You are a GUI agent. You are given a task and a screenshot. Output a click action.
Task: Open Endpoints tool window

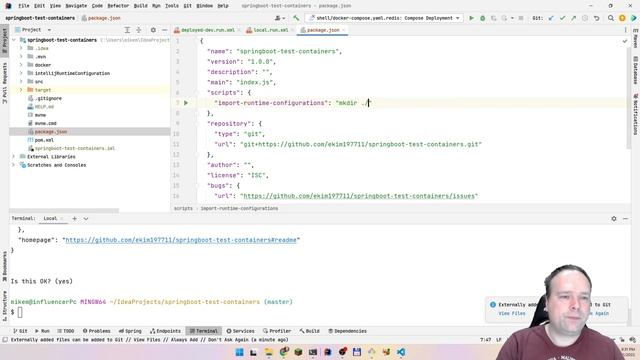165,331
